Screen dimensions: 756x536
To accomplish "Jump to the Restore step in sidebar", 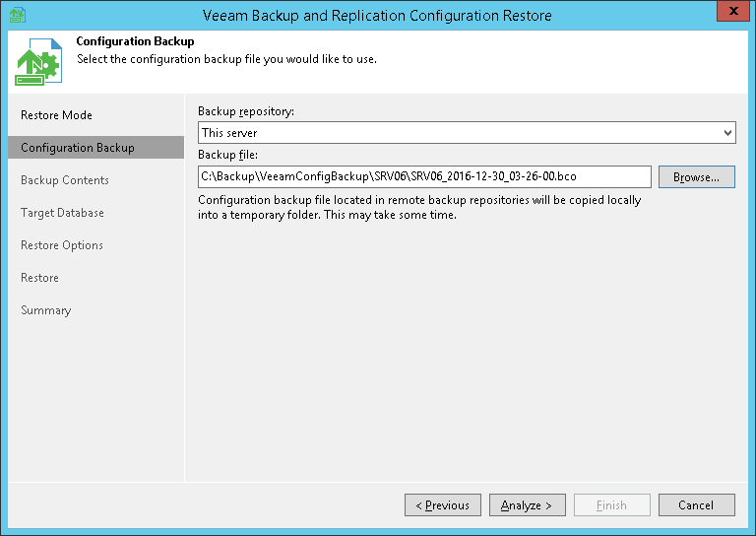I will click(39, 278).
